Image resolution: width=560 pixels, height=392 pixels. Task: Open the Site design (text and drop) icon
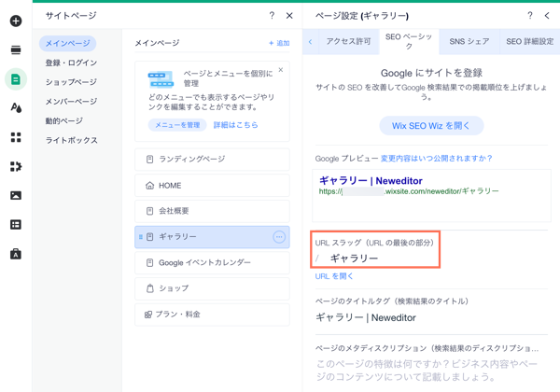16,108
